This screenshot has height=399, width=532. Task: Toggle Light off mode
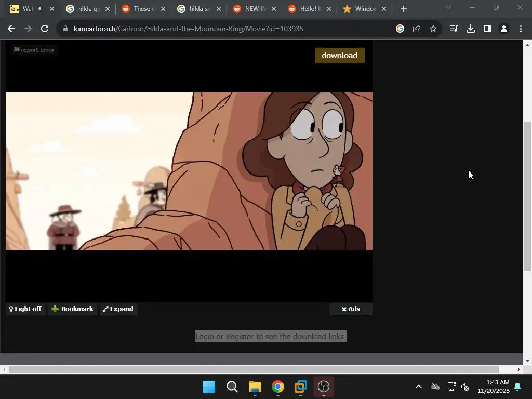click(25, 309)
